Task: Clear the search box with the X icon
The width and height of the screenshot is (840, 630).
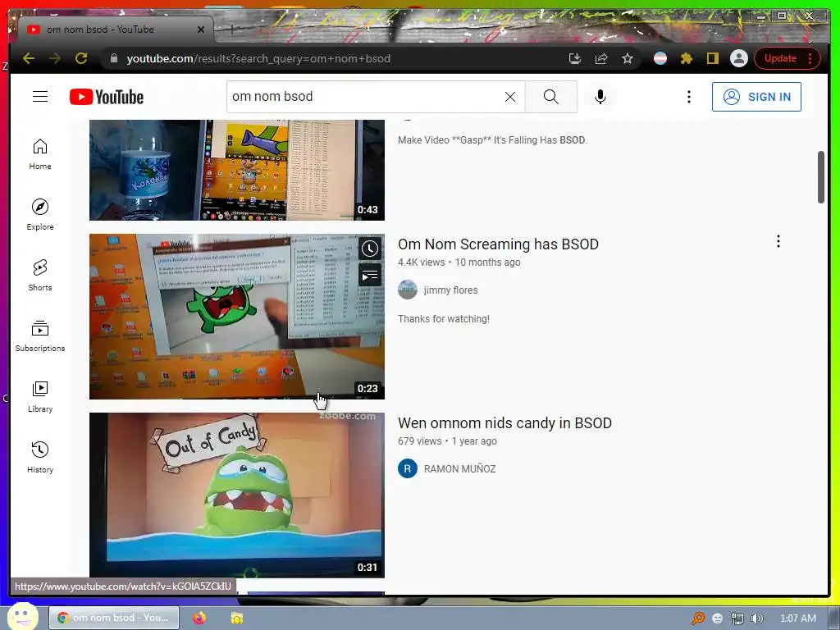Action: 510,97
